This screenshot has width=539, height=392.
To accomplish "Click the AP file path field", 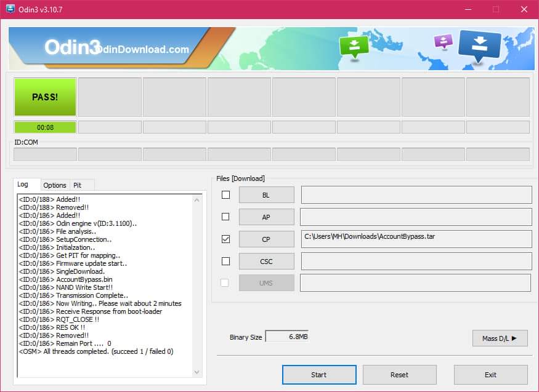I will pos(416,217).
